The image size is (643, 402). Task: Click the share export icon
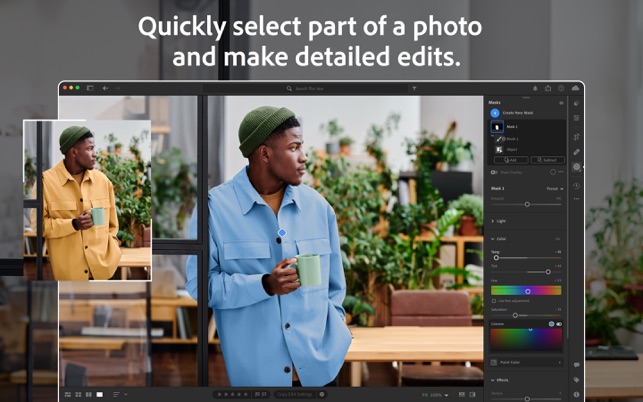548,89
